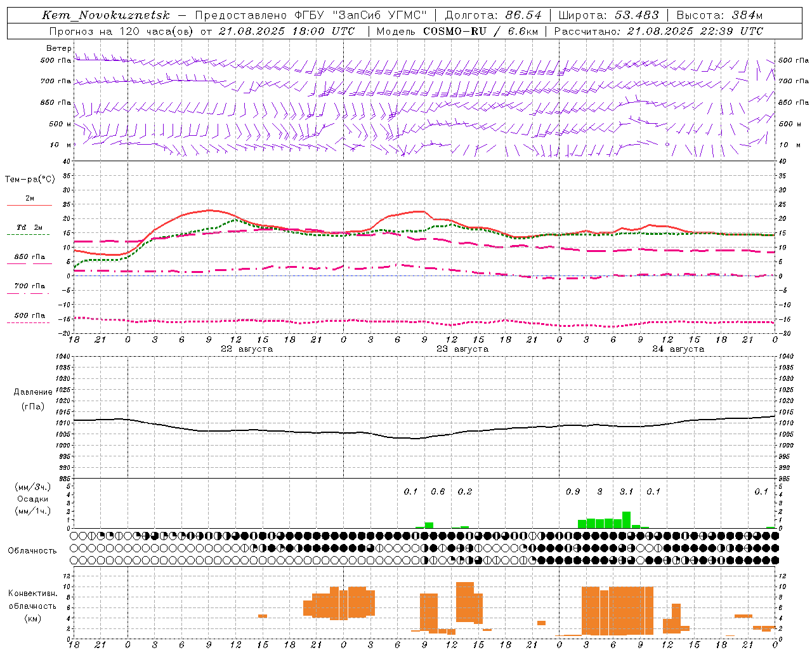Image resolution: width=812 pixels, height=650 pixels.
Task: Click the 24 августа date label
Action: point(678,349)
